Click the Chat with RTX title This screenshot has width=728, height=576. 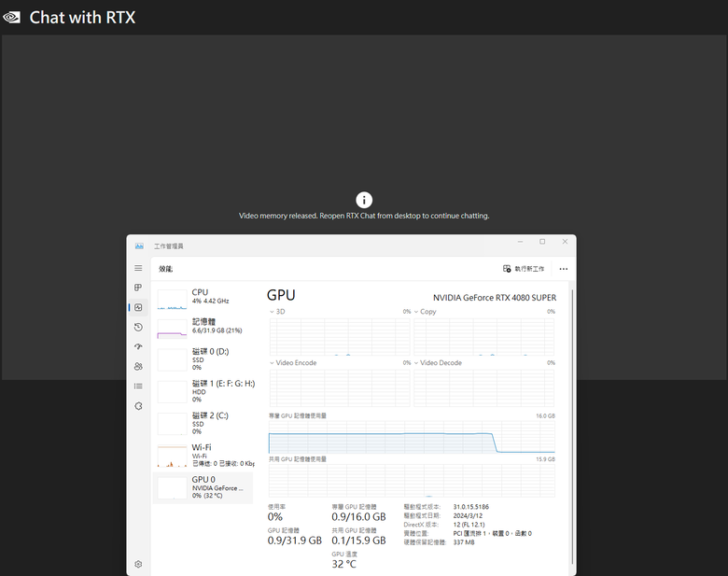(x=82, y=18)
